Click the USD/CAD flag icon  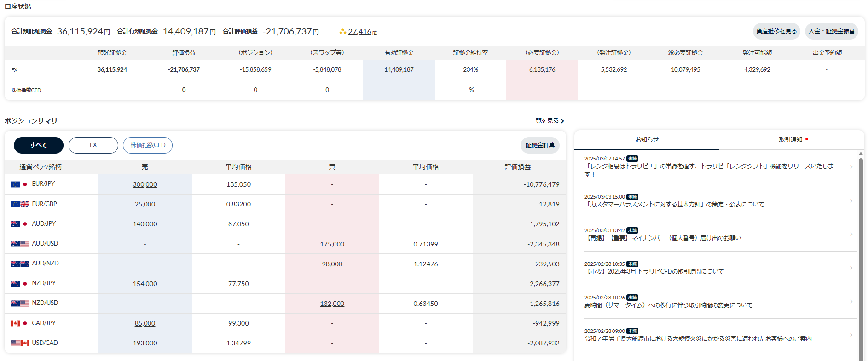click(20, 343)
